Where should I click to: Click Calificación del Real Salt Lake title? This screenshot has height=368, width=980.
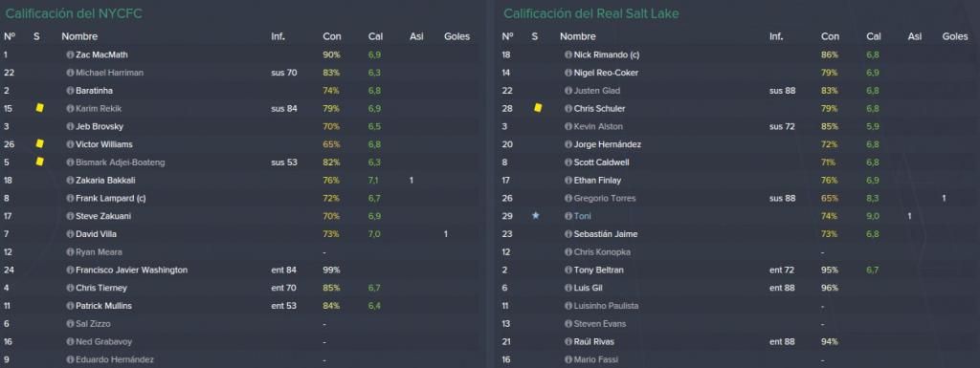(x=591, y=13)
